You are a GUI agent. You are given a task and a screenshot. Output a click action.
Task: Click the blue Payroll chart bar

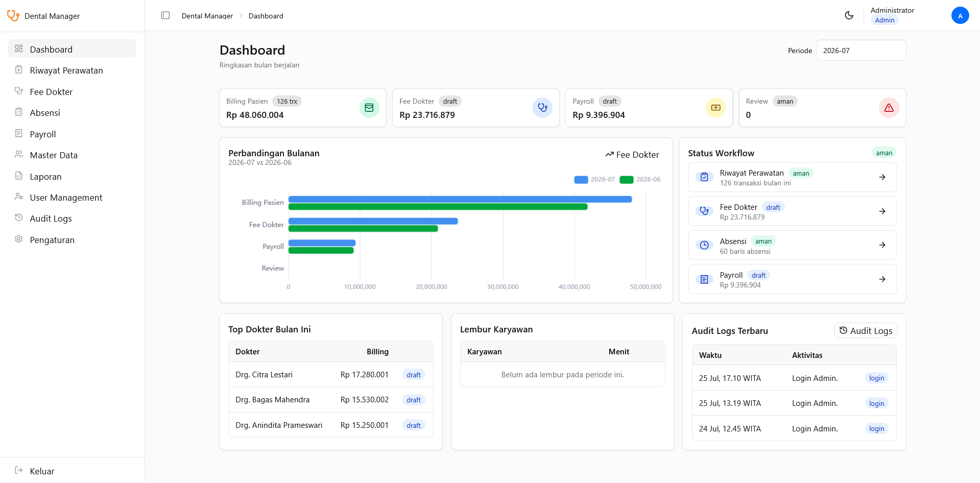pyautogui.click(x=322, y=243)
